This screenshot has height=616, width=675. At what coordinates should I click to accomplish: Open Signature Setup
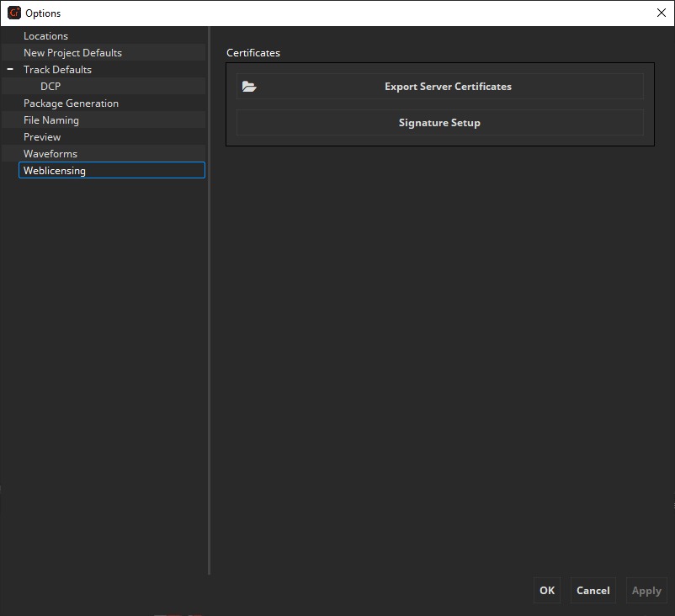pos(439,123)
